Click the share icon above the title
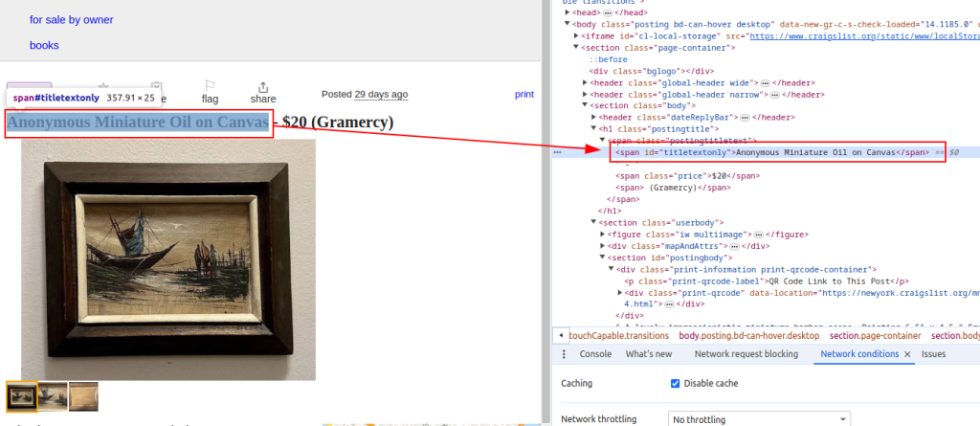Image resolution: width=980 pixels, height=426 pixels. 263,86
